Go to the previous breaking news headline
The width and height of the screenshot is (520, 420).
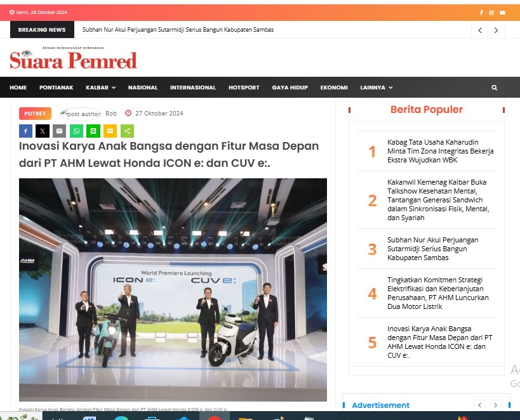(480, 30)
